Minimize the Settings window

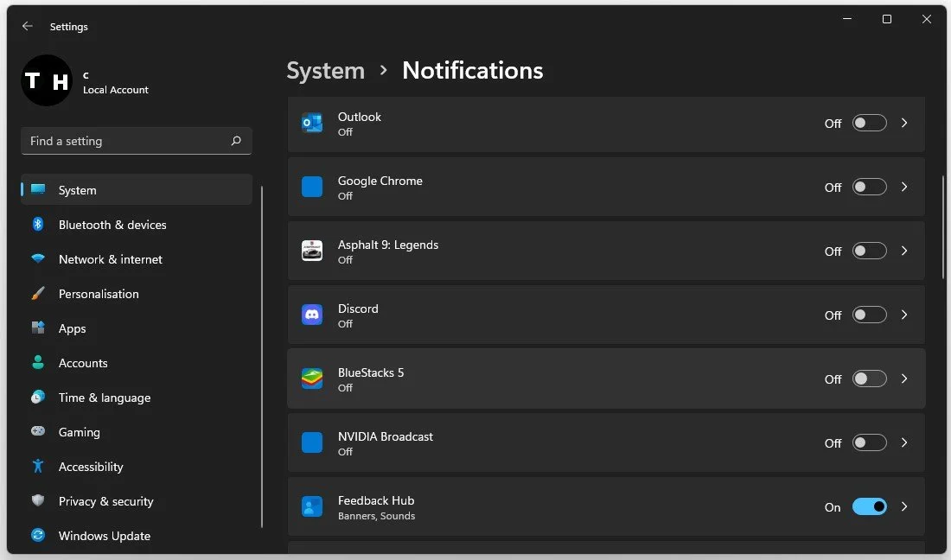coord(847,19)
